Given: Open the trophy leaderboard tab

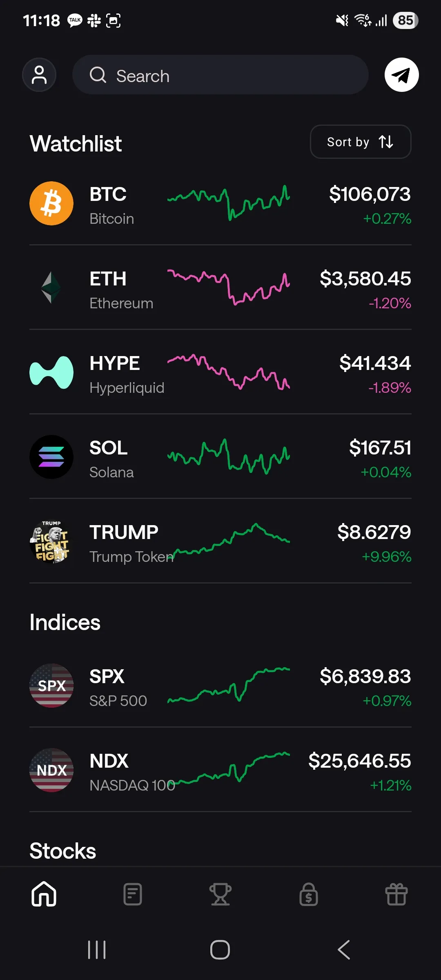Looking at the screenshot, I should click(220, 894).
